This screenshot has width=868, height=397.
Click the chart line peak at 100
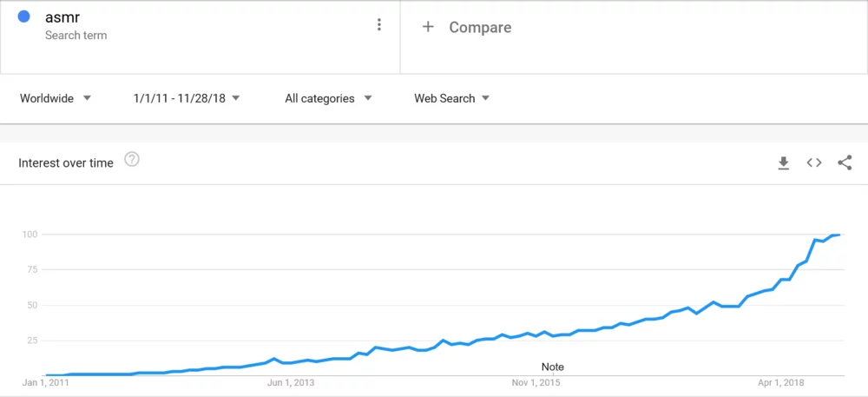point(838,235)
